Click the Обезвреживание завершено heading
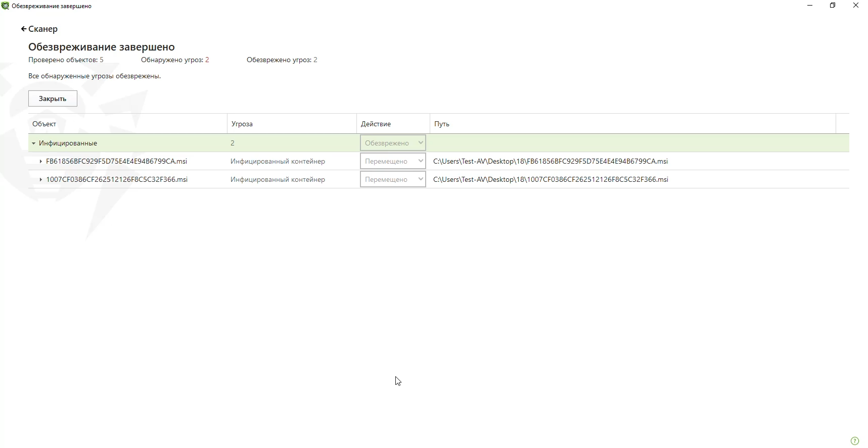 coord(102,47)
